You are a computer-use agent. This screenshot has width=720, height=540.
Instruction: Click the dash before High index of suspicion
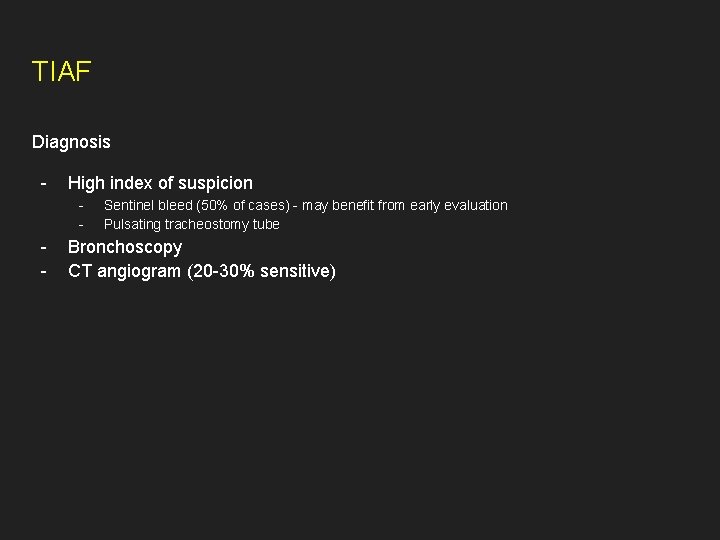(44, 184)
